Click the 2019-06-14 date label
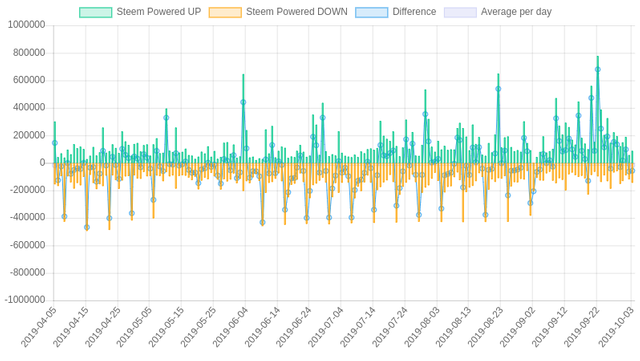This screenshot has height=361, width=640. click(x=262, y=327)
